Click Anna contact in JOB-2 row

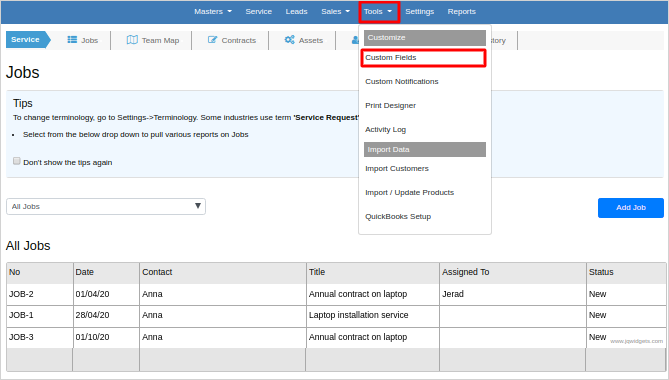[223, 294]
